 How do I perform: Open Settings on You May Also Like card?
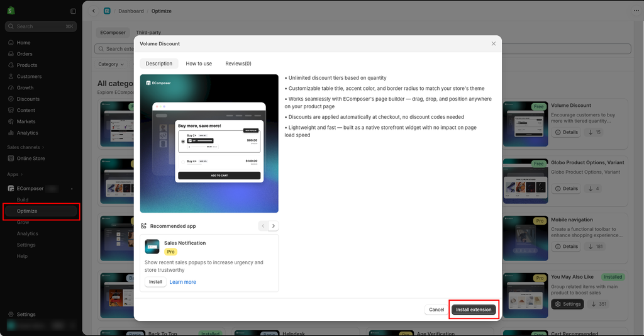click(568, 304)
